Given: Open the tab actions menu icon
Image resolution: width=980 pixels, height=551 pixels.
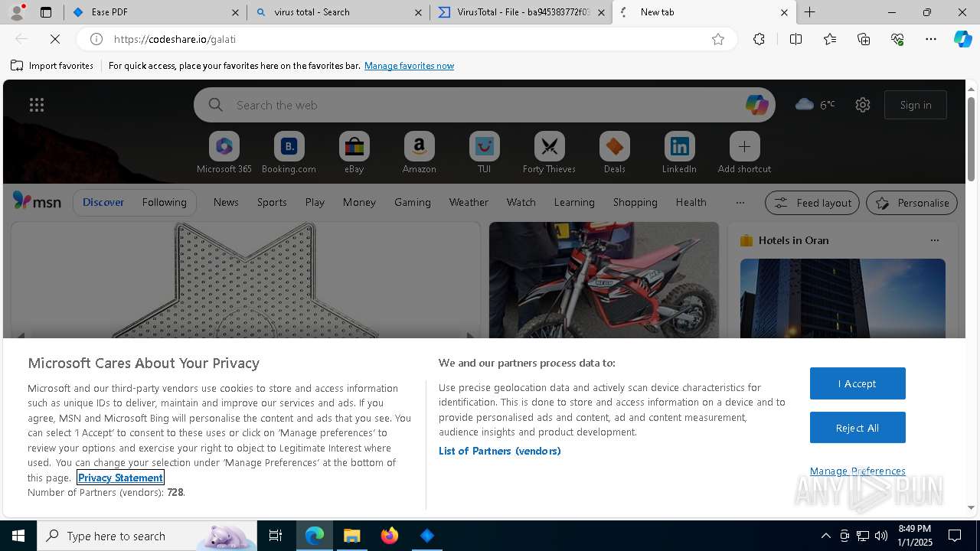Looking at the screenshot, I should click(46, 12).
